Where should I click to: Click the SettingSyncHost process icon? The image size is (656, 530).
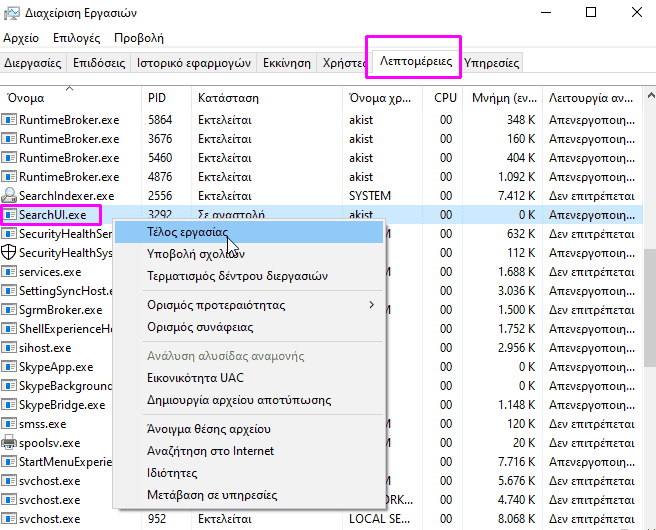[x=9, y=291]
